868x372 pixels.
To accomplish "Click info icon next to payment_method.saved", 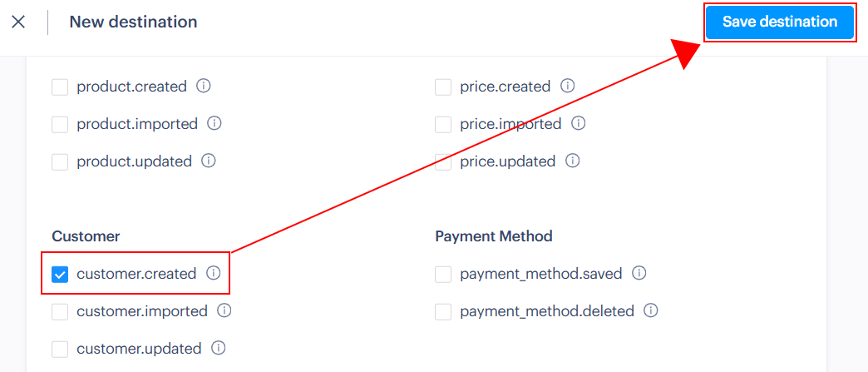I will pos(639,273).
